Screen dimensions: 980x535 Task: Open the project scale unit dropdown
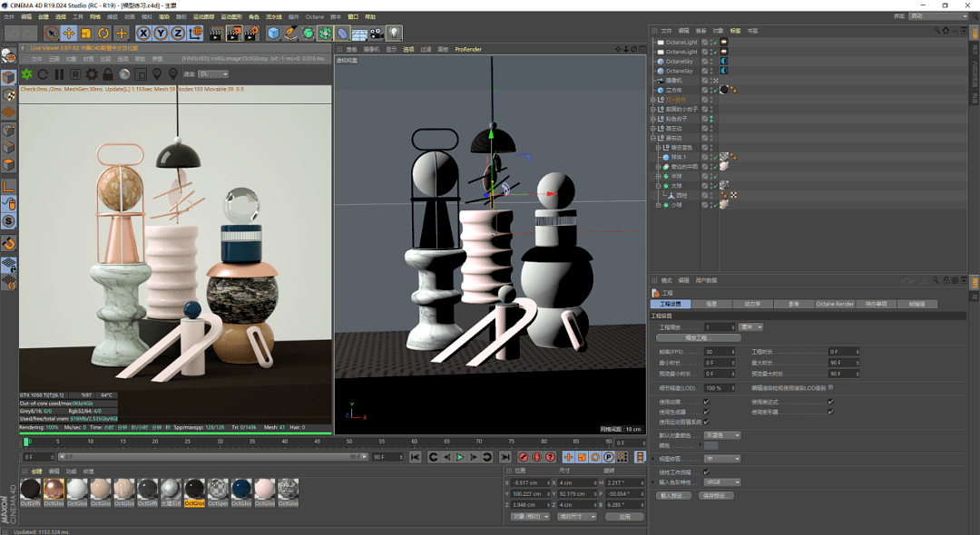(x=751, y=327)
